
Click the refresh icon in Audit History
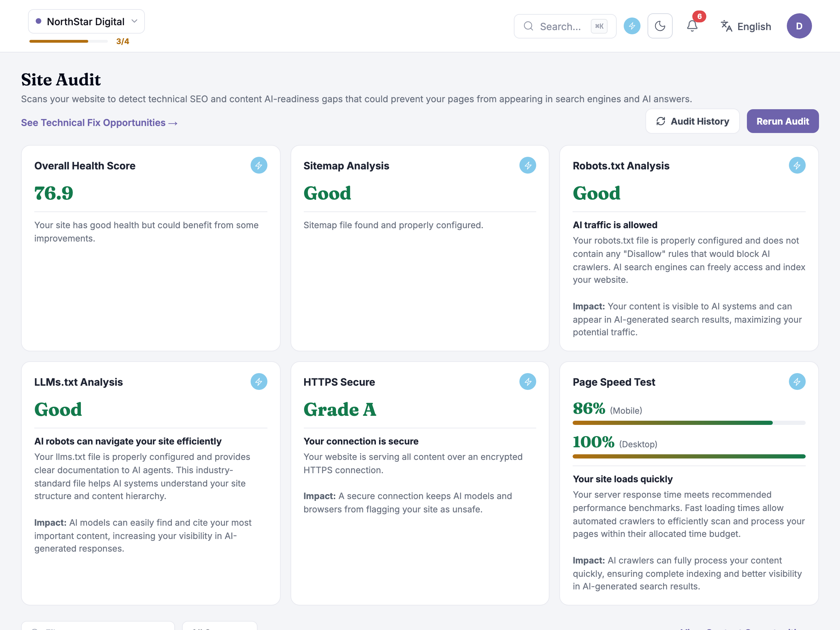click(661, 121)
